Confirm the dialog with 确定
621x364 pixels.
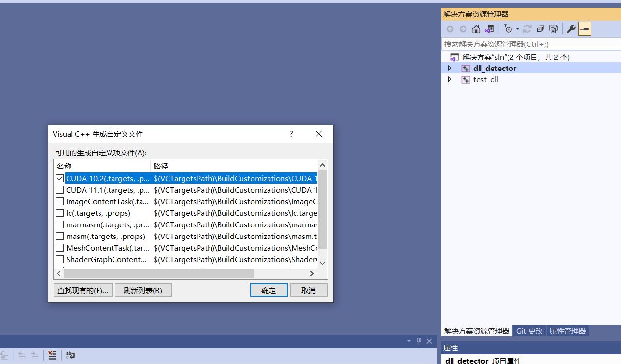[269, 290]
